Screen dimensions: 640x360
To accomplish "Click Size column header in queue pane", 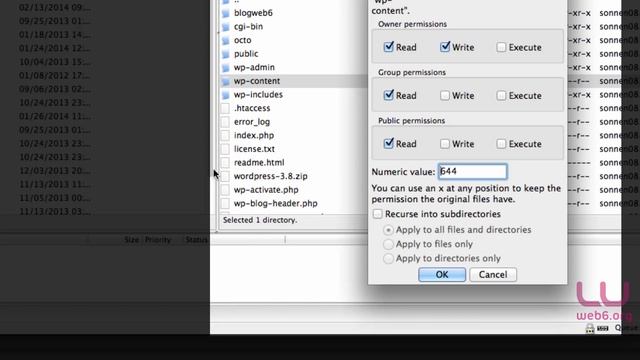I will coord(131,240).
